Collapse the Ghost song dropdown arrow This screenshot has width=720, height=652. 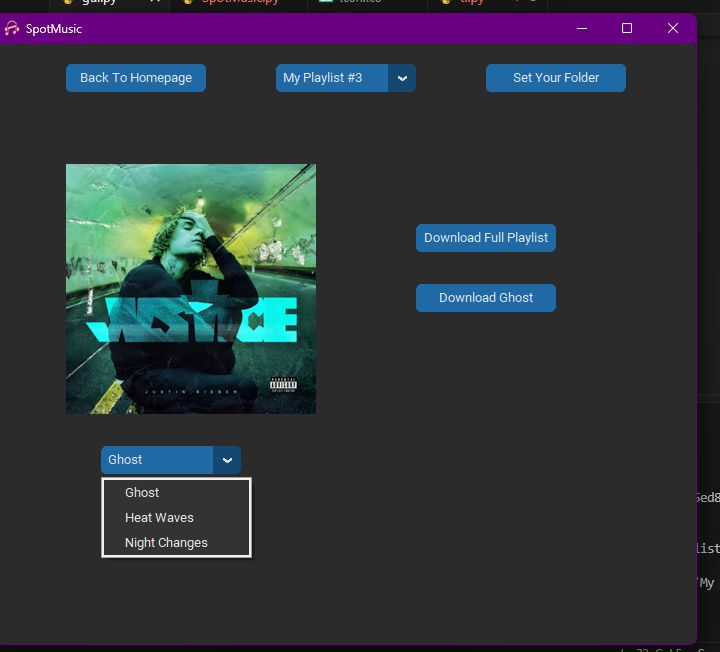[x=227, y=460]
